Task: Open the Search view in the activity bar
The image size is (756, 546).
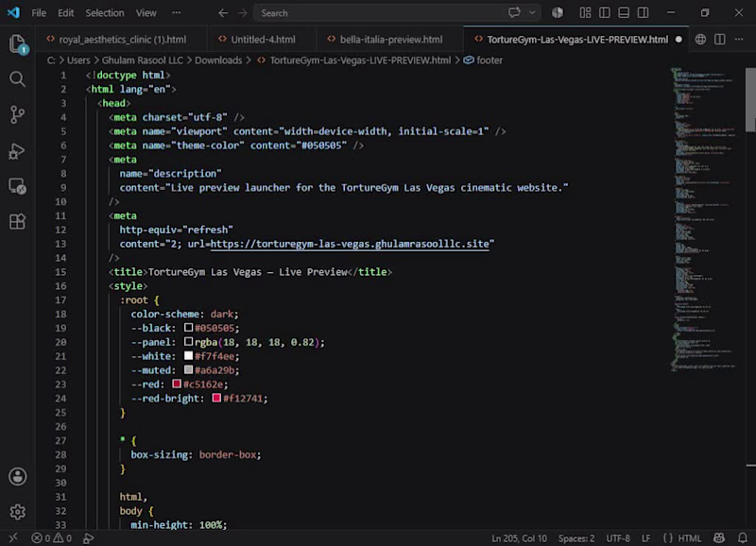Action: (x=17, y=79)
